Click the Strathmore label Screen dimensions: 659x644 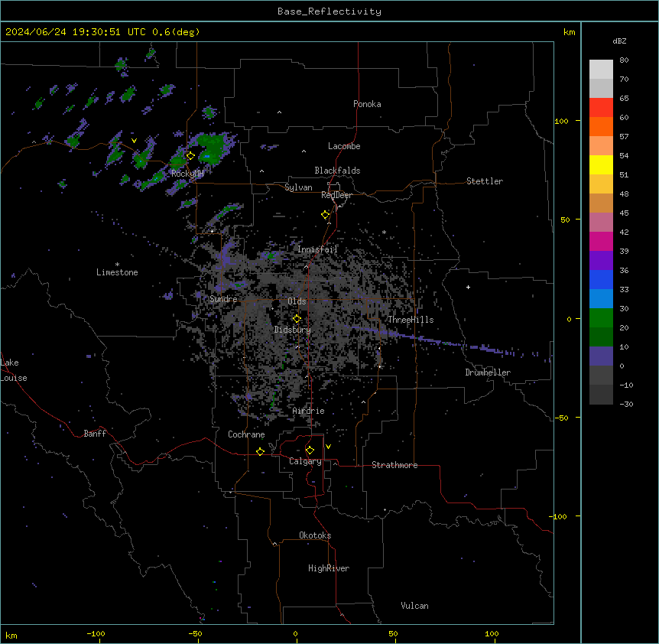point(394,465)
